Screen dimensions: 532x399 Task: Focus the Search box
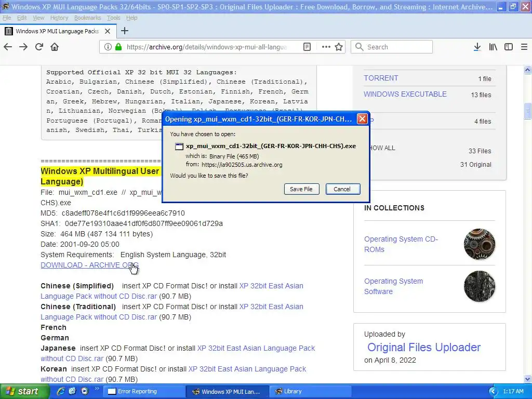coord(392,47)
